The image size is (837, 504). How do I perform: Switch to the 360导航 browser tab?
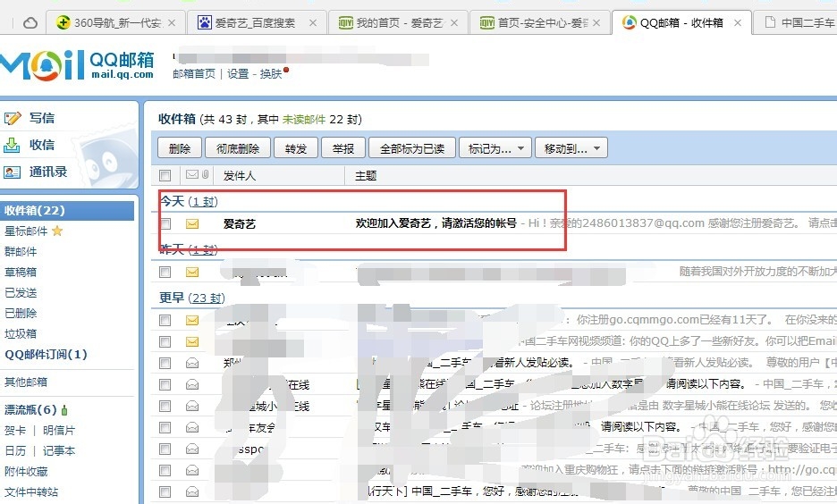(x=116, y=23)
